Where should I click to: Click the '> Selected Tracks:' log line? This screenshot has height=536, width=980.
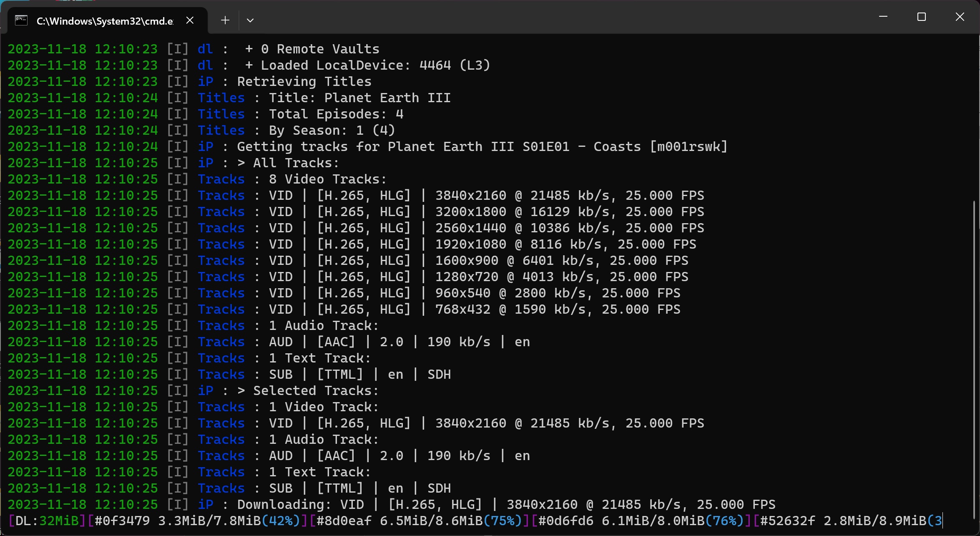pyautogui.click(x=308, y=391)
